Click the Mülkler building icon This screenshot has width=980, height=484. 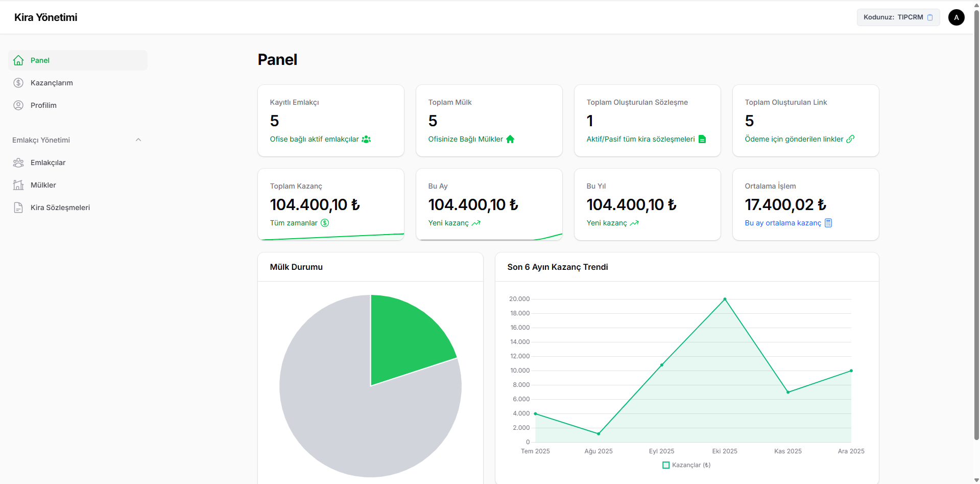(x=18, y=185)
